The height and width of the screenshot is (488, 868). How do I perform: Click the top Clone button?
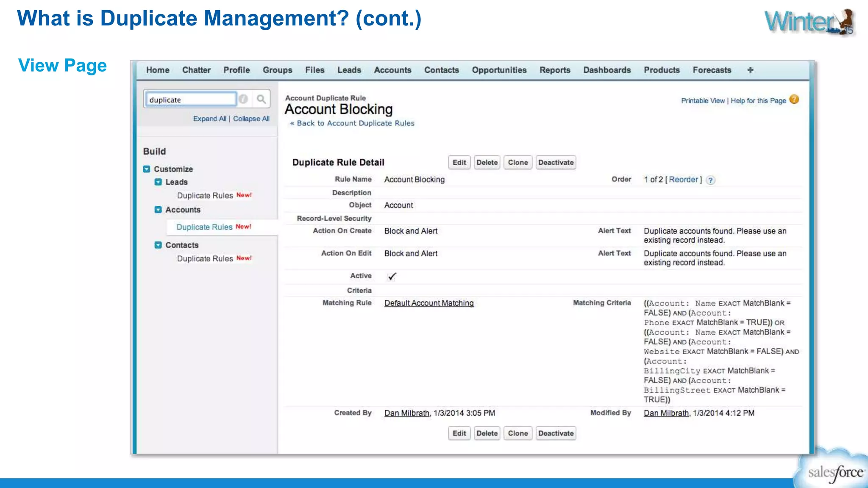pyautogui.click(x=518, y=163)
